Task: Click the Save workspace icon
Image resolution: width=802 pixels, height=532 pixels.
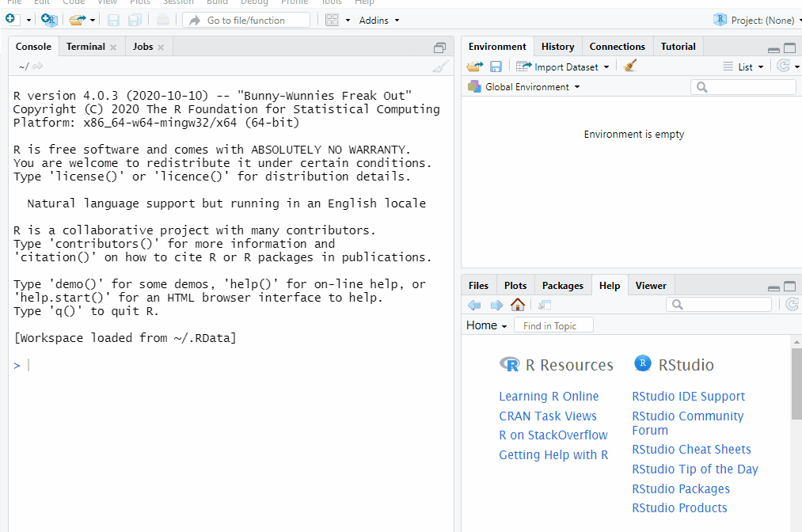Action: coord(496,66)
